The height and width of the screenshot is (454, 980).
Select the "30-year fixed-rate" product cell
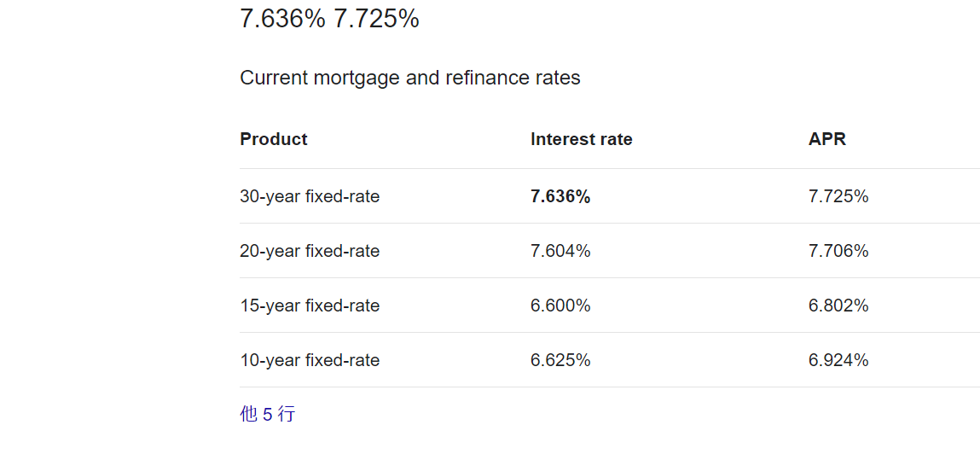[310, 196]
